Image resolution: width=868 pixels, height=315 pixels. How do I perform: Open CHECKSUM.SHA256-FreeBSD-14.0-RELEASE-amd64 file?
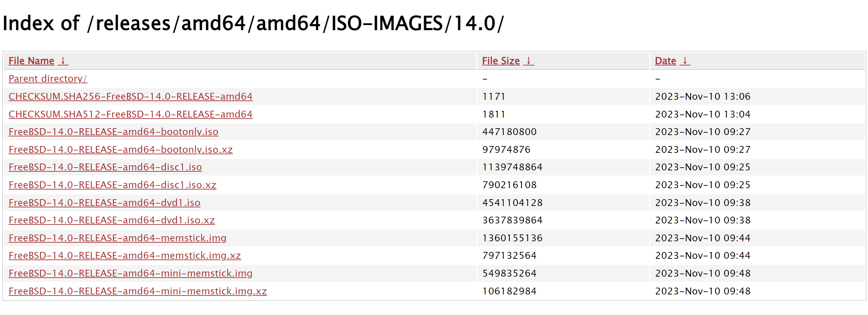coord(131,96)
